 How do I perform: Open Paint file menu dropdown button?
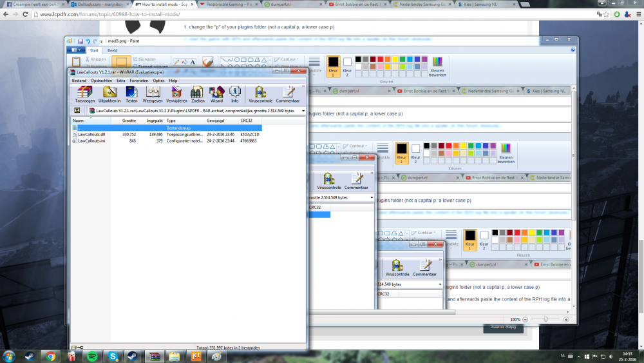[75, 50]
